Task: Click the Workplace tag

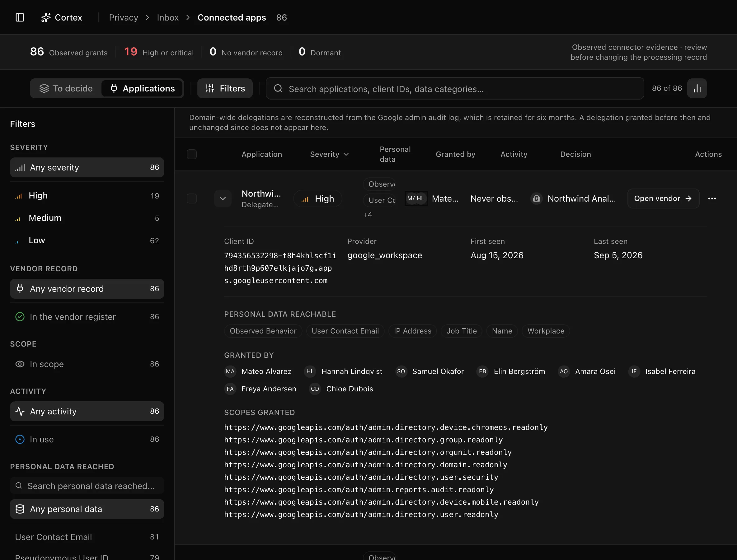Action: 546,331
